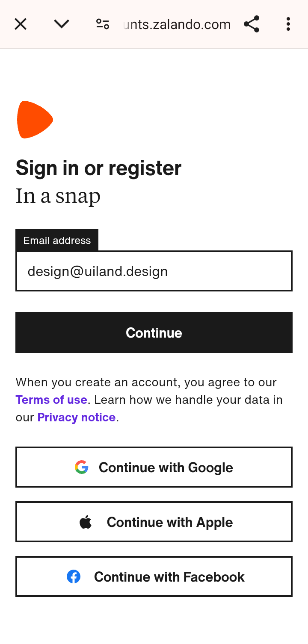Click the Apple logo icon
Screen dimensions: 308x644
coord(86,522)
